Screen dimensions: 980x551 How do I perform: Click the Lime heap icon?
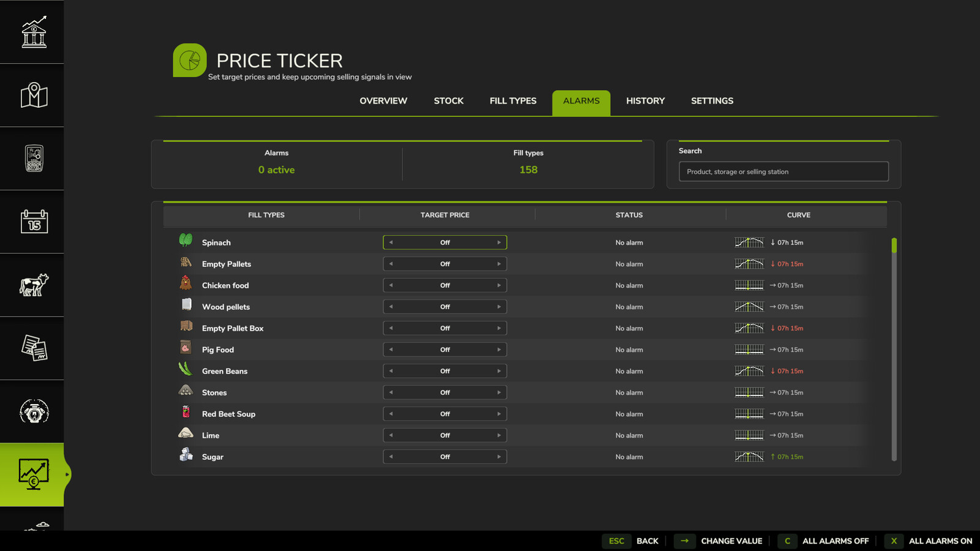click(x=186, y=433)
